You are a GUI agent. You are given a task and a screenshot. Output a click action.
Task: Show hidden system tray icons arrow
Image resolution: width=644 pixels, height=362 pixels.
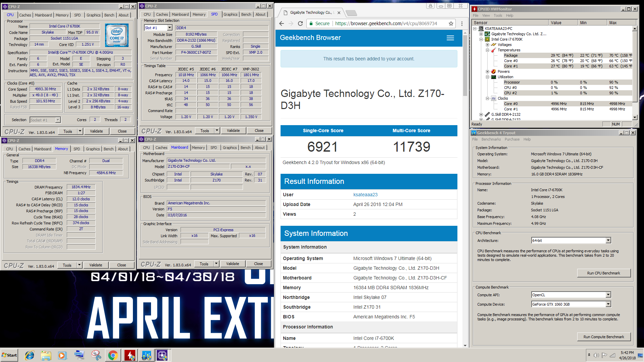pyautogui.click(x=589, y=355)
